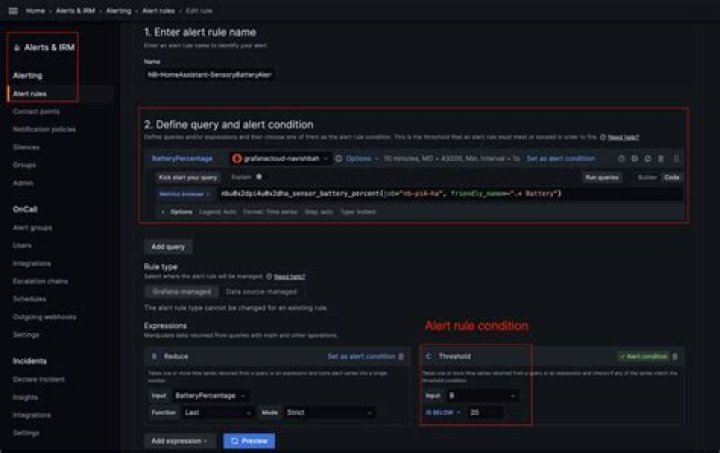
Task: Click the Run queries button
Action: 602,176
